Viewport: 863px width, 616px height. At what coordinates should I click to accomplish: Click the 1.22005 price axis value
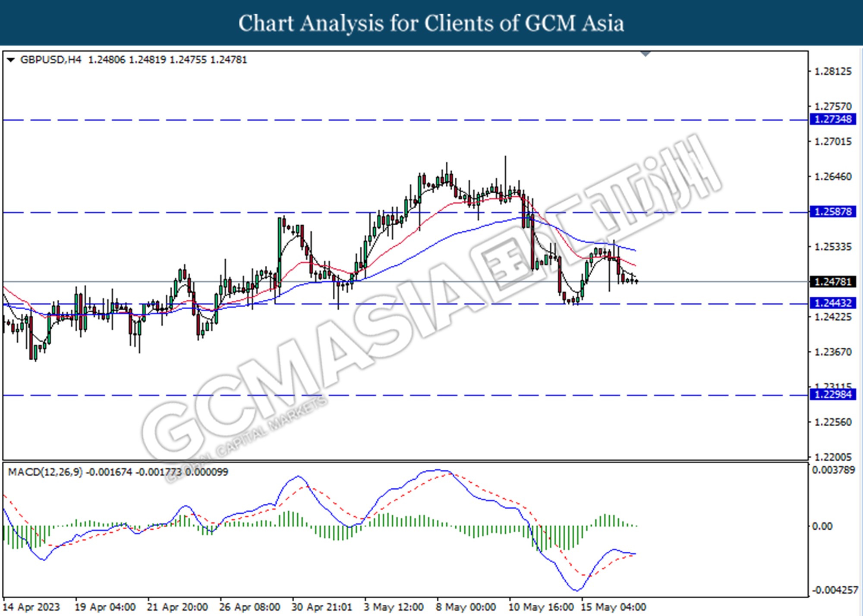click(x=833, y=457)
